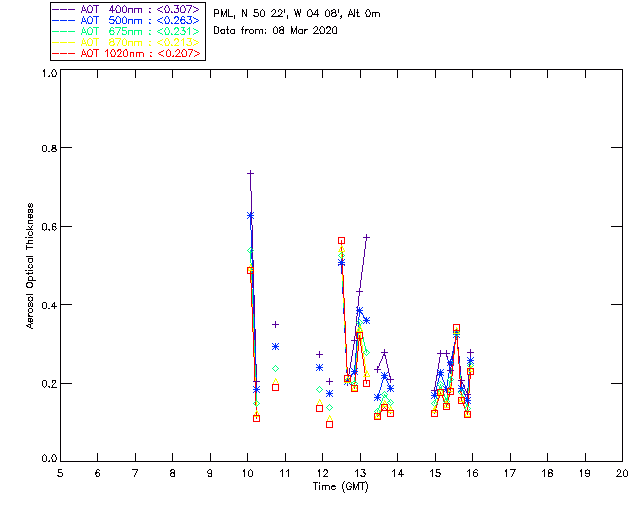This screenshot has height=512, width=640.
Task: Click the 0.0 y-axis tick label
Action: [49, 459]
